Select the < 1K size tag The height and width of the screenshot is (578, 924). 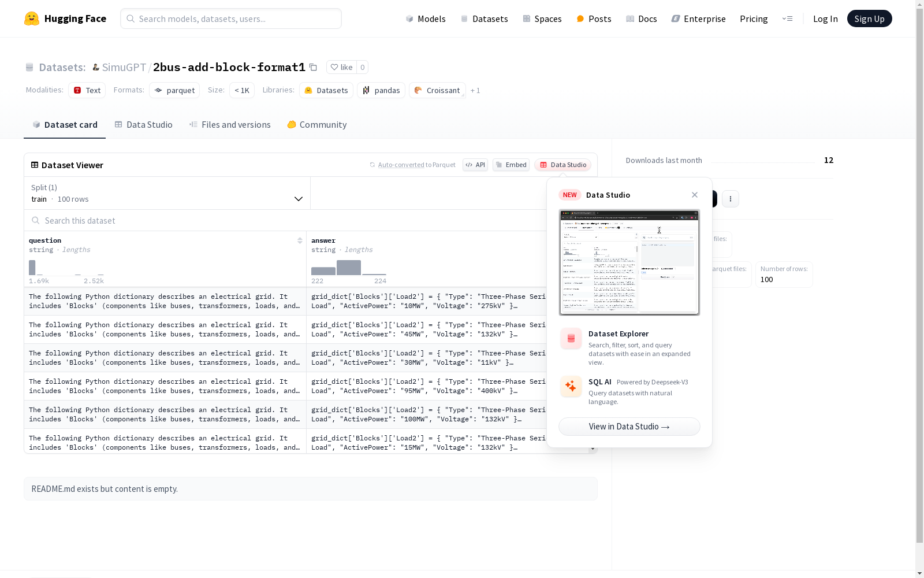pyautogui.click(x=242, y=90)
